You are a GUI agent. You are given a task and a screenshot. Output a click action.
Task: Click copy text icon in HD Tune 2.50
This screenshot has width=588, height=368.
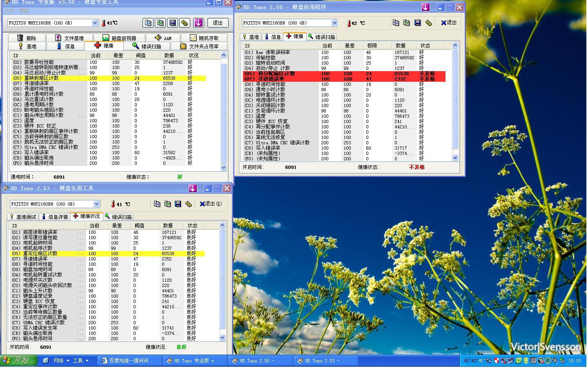pyautogui.click(x=396, y=23)
